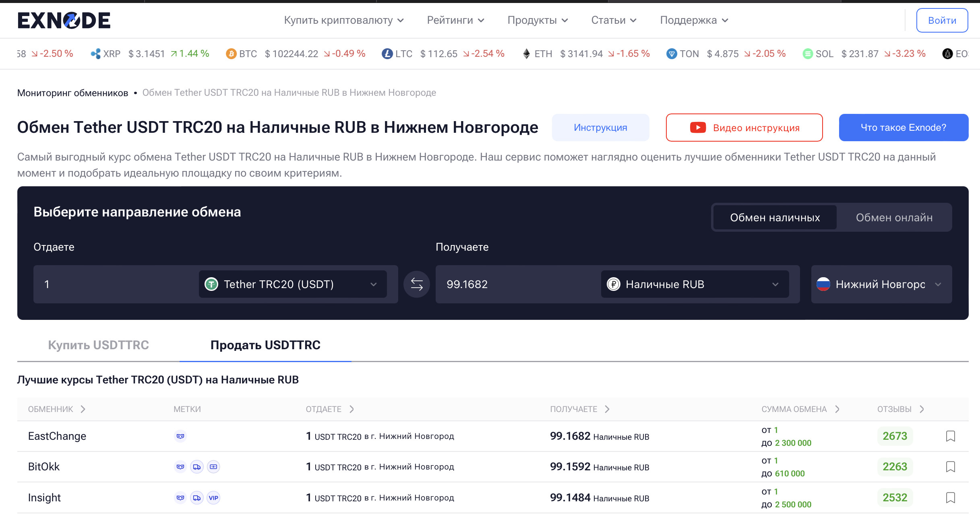The height and width of the screenshot is (515, 980).
Task: Open the Купить USDTTRC tab
Action: [98, 345]
